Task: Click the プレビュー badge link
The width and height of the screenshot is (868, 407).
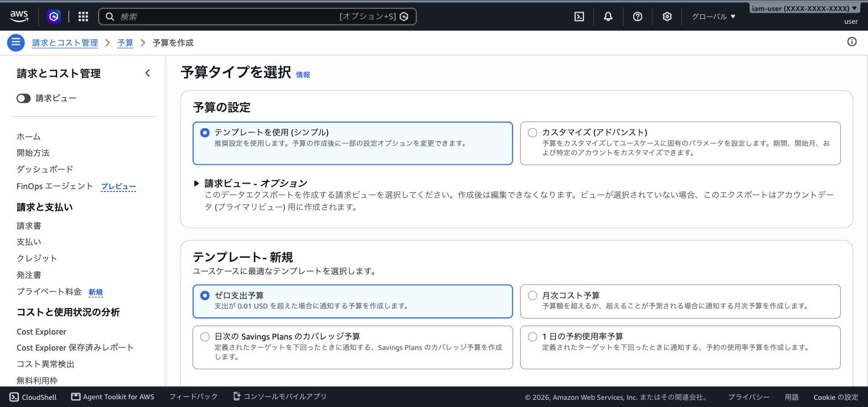Action: (x=118, y=187)
